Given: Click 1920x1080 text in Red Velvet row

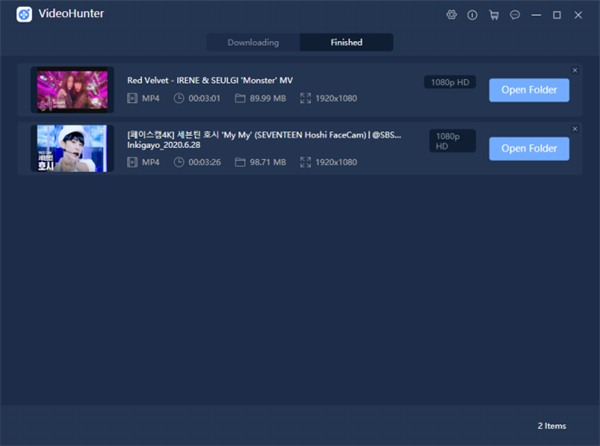Looking at the screenshot, I should 336,98.
